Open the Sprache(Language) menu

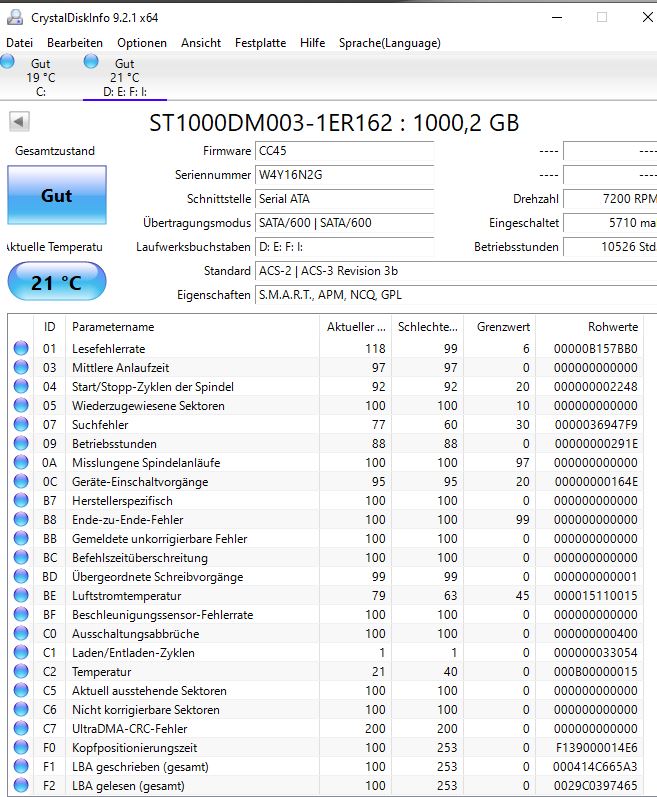pyautogui.click(x=390, y=43)
